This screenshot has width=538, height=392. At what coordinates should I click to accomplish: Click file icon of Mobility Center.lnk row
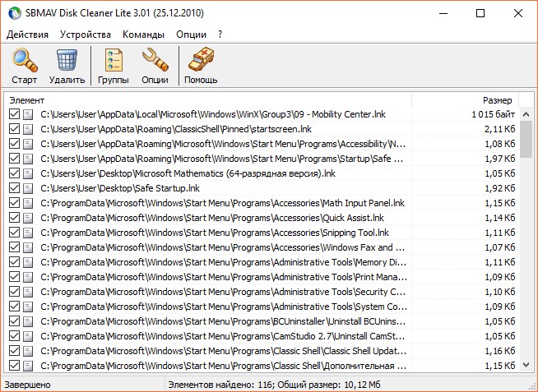pyautogui.click(x=28, y=114)
